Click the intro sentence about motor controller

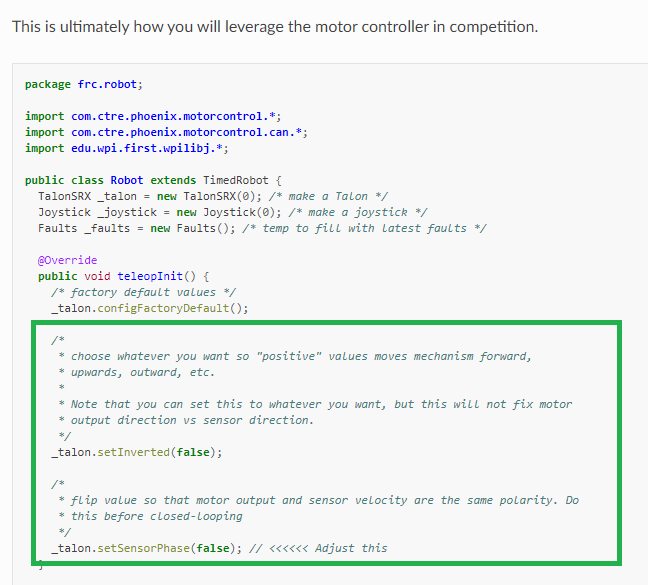tap(274, 25)
